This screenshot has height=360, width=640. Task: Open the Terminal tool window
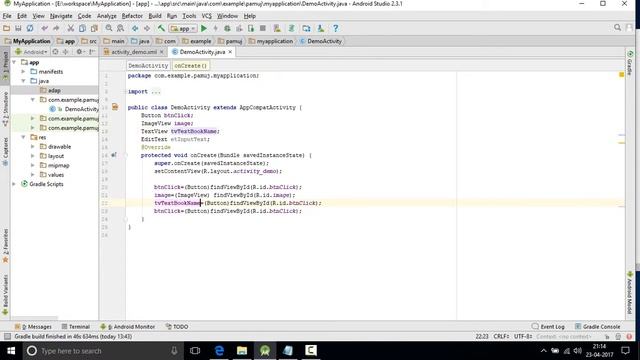pos(76,327)
